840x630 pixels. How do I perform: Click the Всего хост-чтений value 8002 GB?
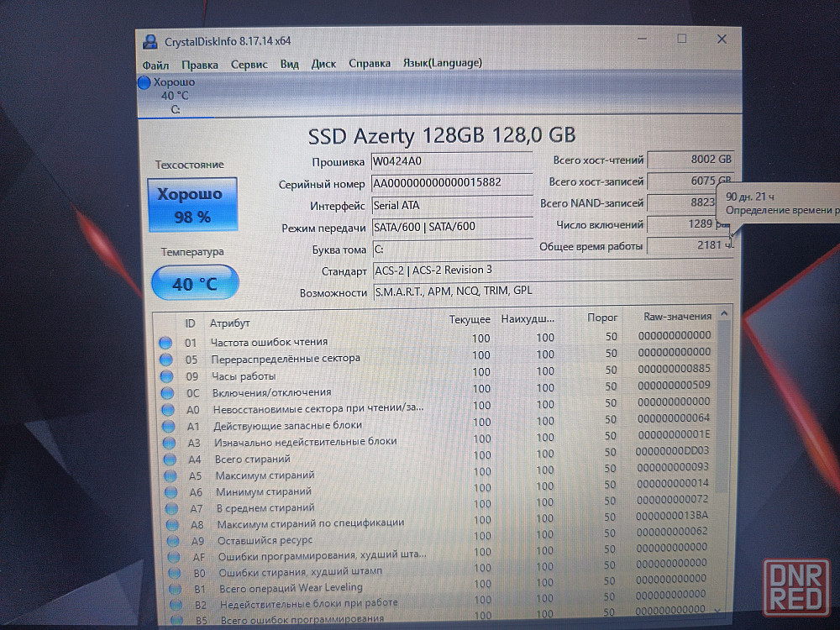click(690, 159)
